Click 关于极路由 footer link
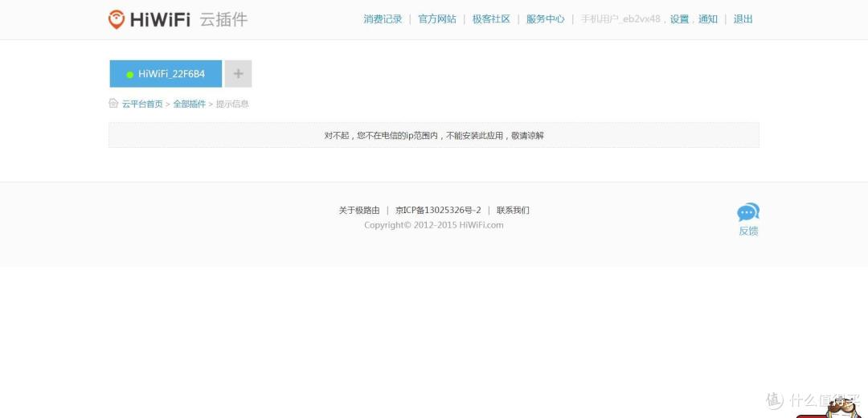The width and height of the screenshot is (868, 418). click(x=359, y=210)
